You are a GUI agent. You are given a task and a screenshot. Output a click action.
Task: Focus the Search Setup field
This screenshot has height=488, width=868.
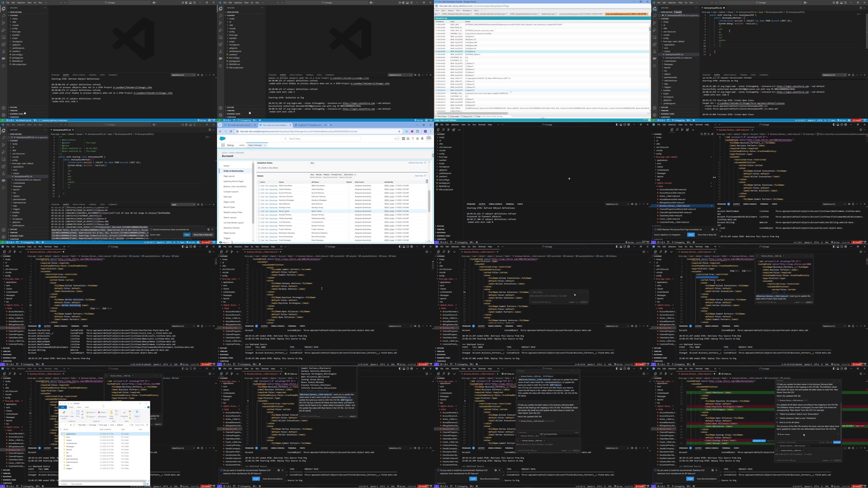321,139
